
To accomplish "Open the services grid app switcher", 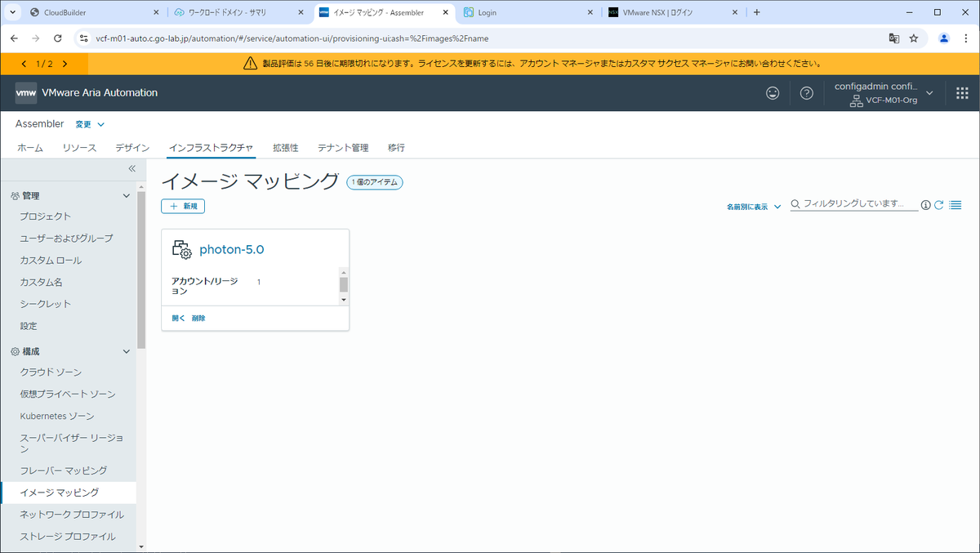I will click(962, 93).
